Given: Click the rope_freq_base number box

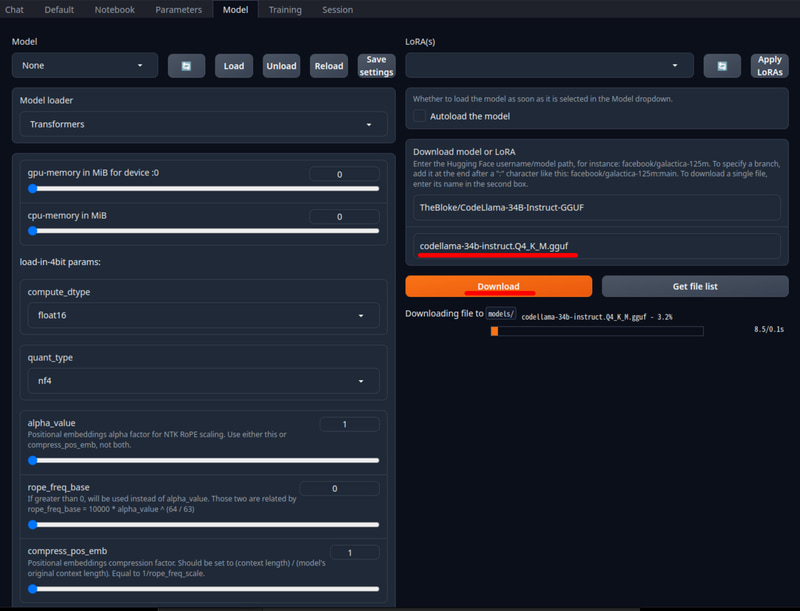Looking at the screenshot, I should tap(339, 488).
